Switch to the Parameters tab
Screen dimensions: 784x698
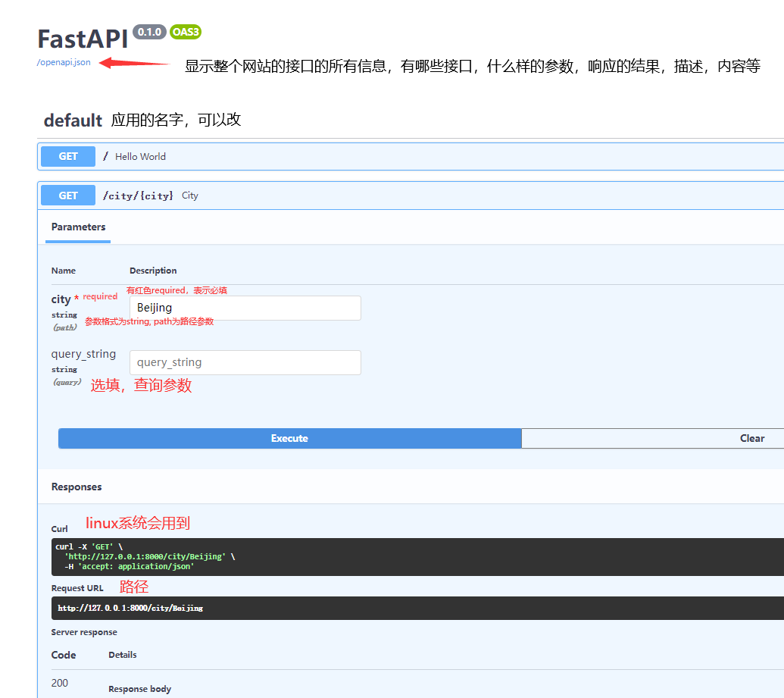pyautogui.click(x=77, y=227)
